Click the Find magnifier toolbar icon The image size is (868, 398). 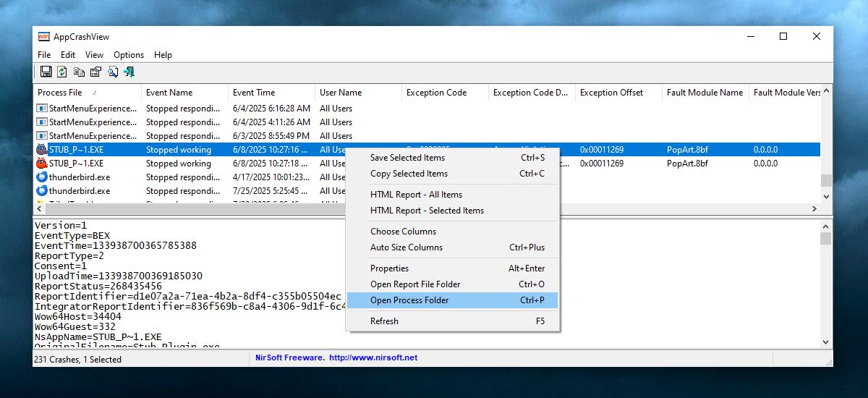(113, 72)
